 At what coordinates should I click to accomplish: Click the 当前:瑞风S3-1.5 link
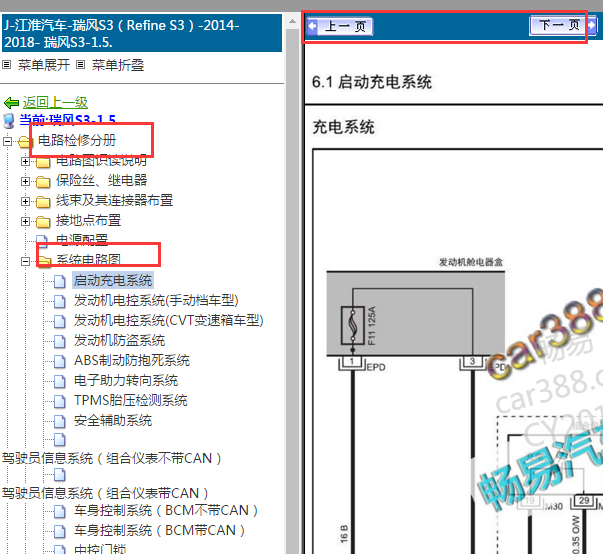(68, 120)
